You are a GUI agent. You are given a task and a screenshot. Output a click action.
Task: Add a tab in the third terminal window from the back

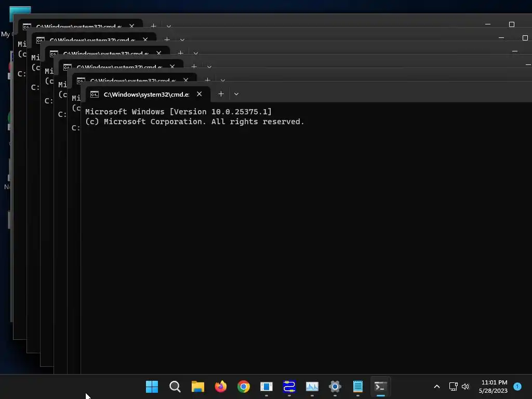point(180,53)
